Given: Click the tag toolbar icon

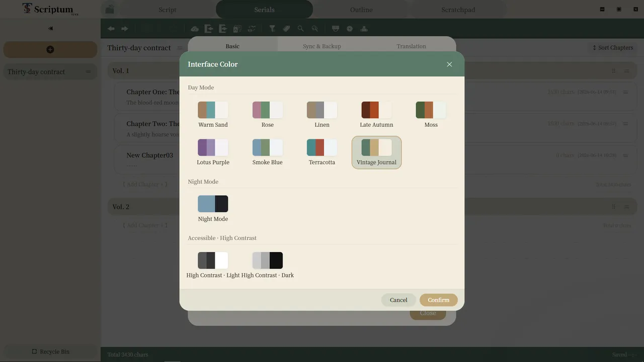Looking at the screenshot, I should point(286,29).
